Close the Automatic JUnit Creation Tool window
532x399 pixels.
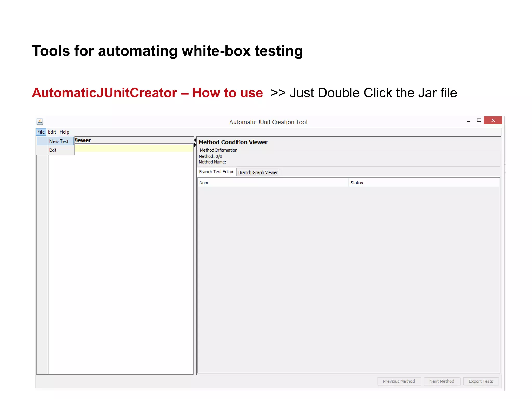493,120
